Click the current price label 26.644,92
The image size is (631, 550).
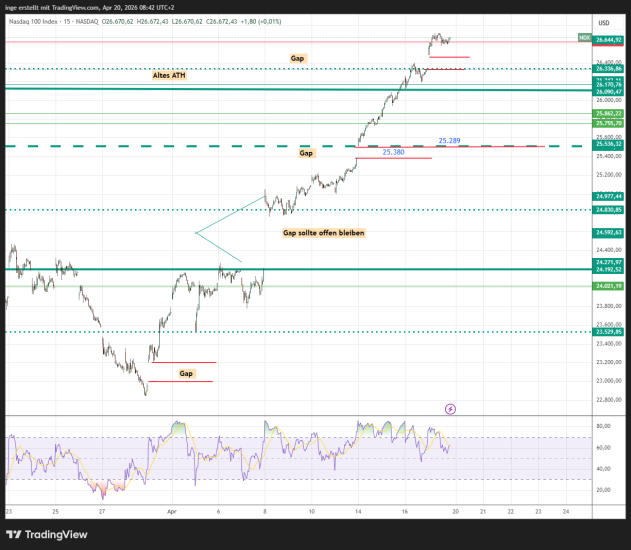[609, 39]
